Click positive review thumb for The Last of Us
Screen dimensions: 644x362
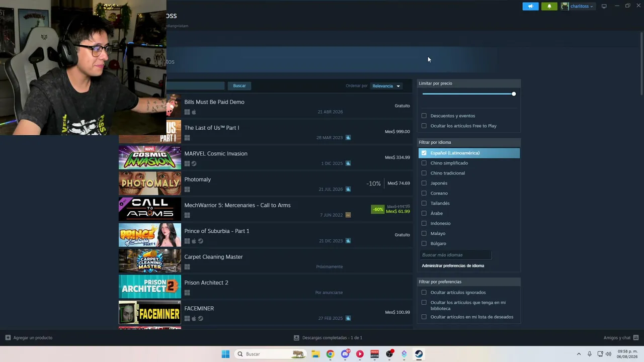click(348, 138)
